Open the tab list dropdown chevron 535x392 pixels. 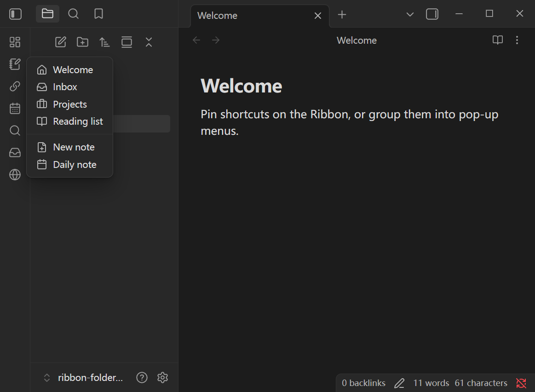(x=410, y=14)
